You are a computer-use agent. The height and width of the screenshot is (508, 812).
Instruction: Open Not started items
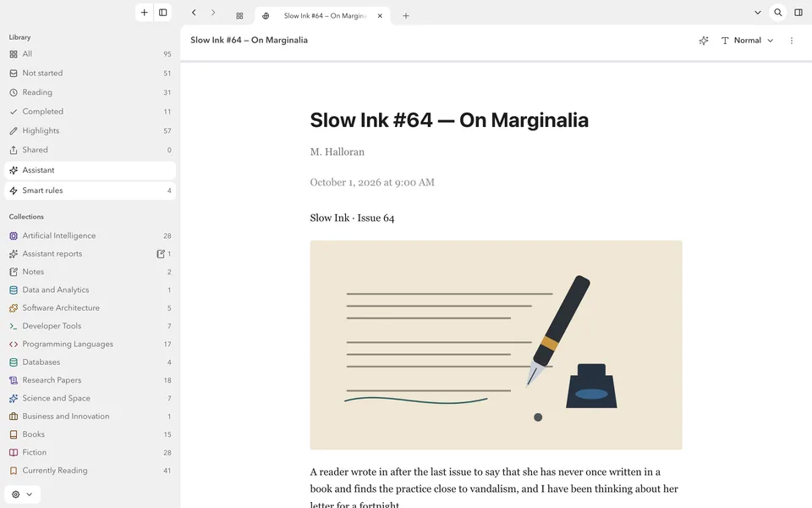click(x=91, y=73)
